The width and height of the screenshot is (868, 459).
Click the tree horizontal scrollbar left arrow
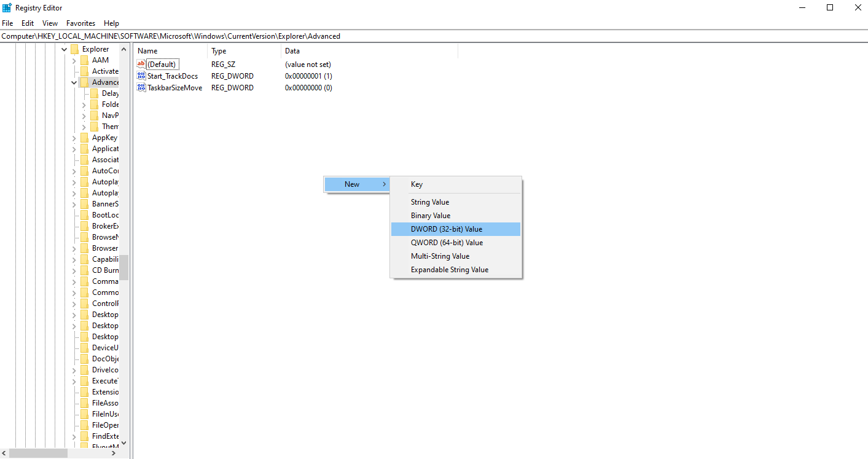click(4, 453)
